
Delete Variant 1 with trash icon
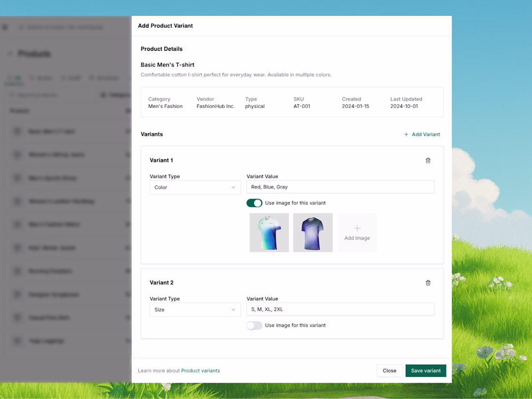pyautogui.click(x=428, y=160)
